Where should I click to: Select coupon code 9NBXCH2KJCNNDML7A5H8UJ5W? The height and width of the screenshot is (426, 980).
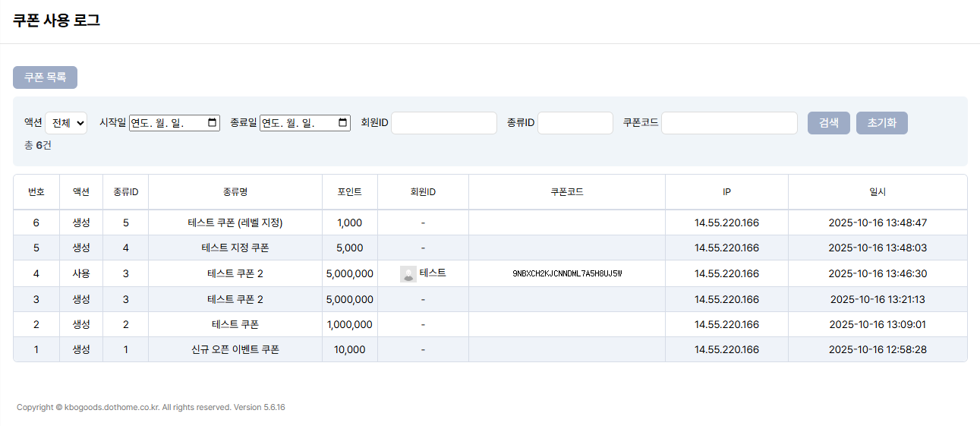(x=567, y=273)
